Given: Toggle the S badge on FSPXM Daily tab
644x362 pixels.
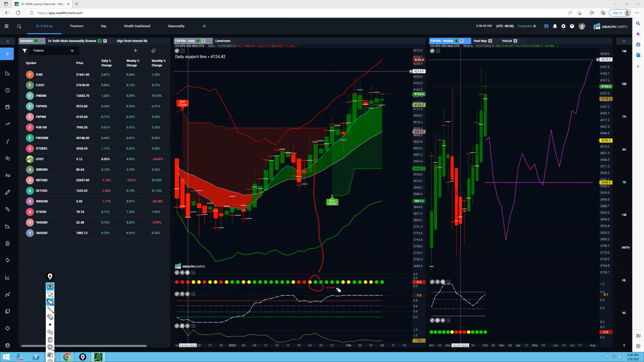Looking at the screenshot, I should pyautogui.click(x=198, y=41).
